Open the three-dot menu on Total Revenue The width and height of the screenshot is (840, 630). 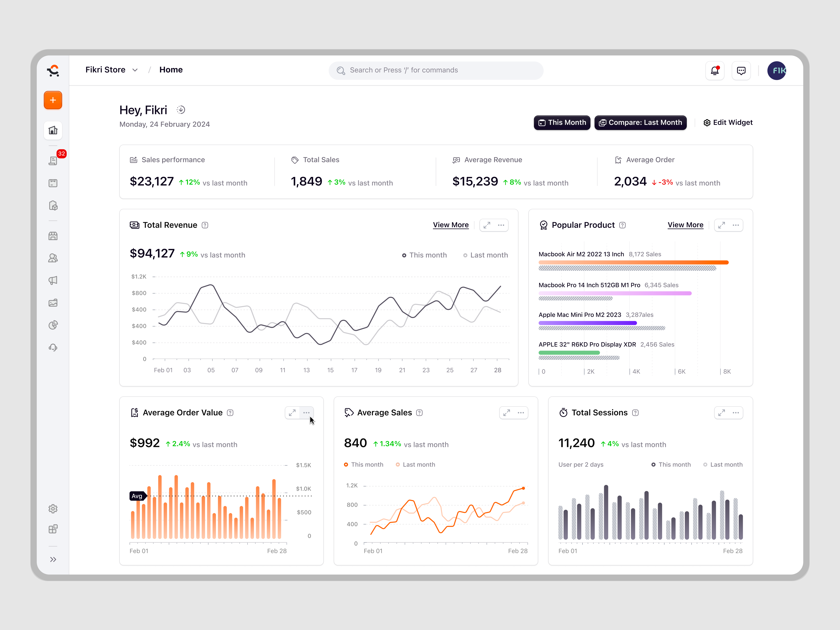[501, 225]
